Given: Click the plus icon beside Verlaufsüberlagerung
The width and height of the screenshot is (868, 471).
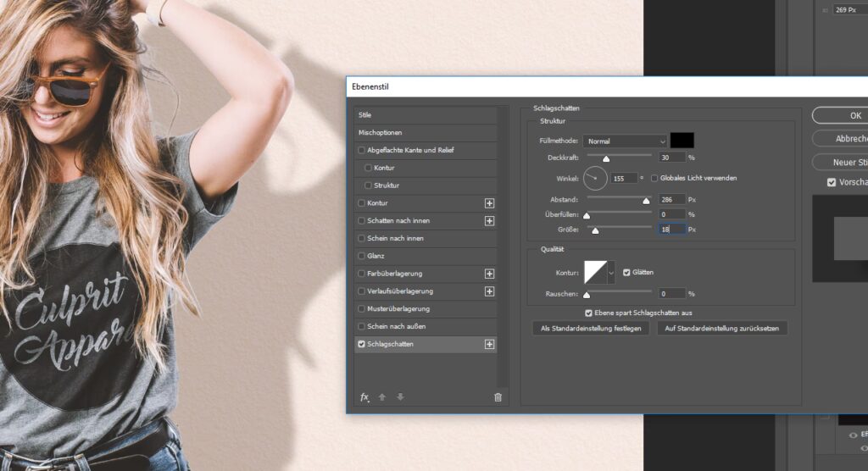Looking at the screenshot, I should (489, 291).
